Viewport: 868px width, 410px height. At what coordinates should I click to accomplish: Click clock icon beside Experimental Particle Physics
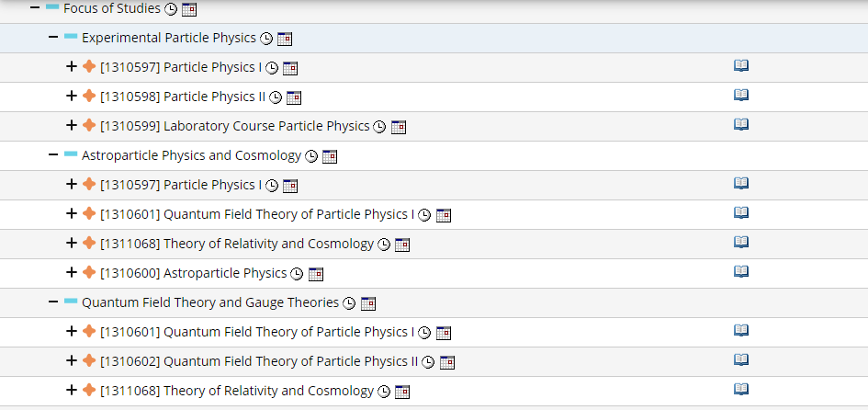[x=266, y=39]
